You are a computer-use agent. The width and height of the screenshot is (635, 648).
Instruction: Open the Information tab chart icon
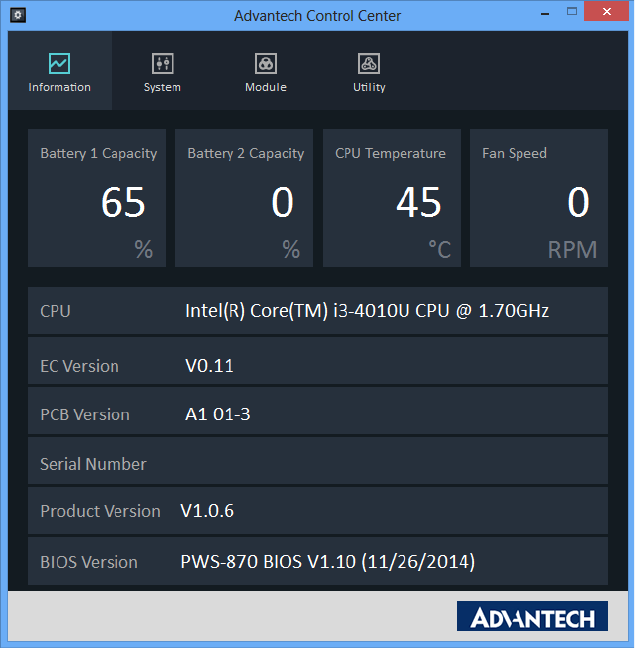click(x=59, y=63)
